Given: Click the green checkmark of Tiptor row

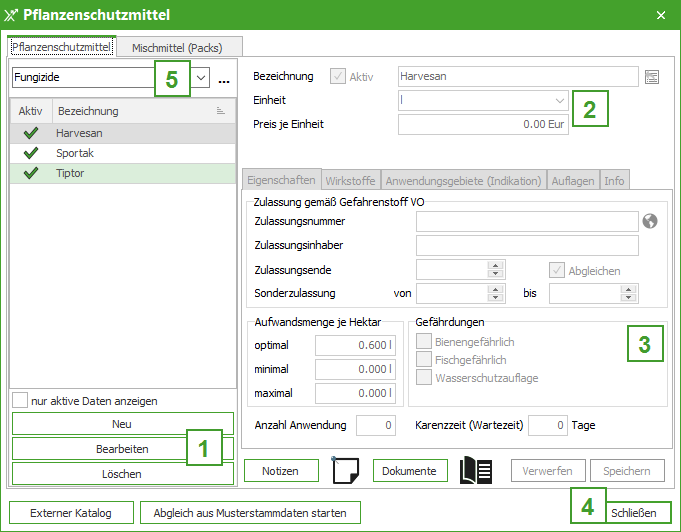Looking at the screenshot, I should [30, 173].
